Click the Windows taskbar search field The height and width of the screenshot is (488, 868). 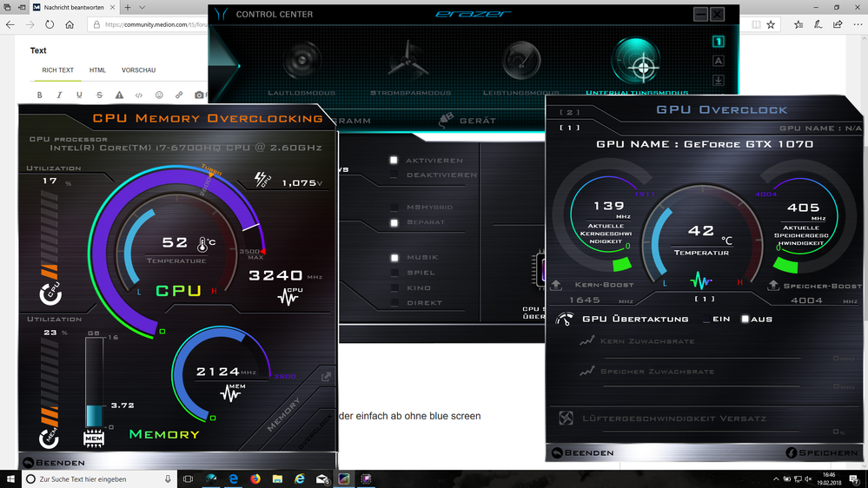pos(96,478)
